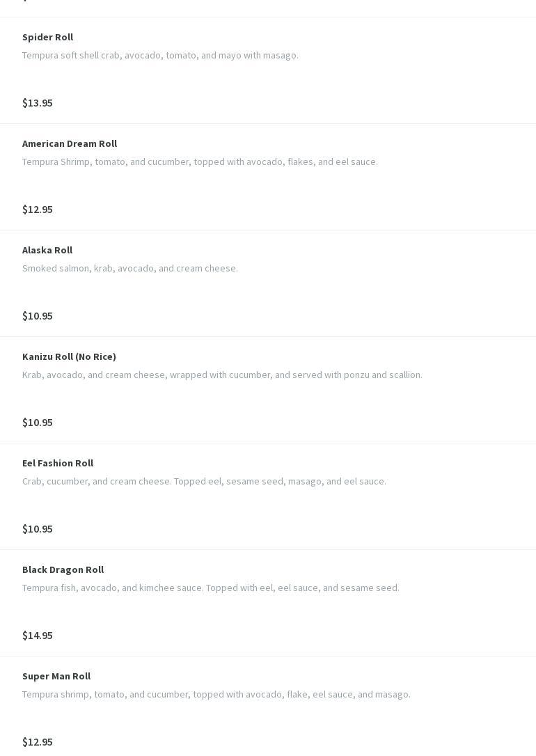Open the Spider Roll menu item
536x756 pixels.
click(x=47, y=37)
